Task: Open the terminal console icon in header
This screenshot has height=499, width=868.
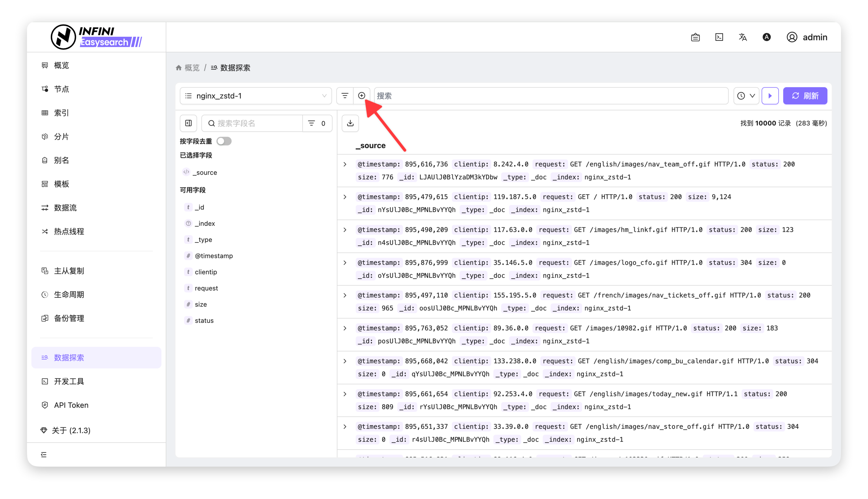Action: (719, 37)
